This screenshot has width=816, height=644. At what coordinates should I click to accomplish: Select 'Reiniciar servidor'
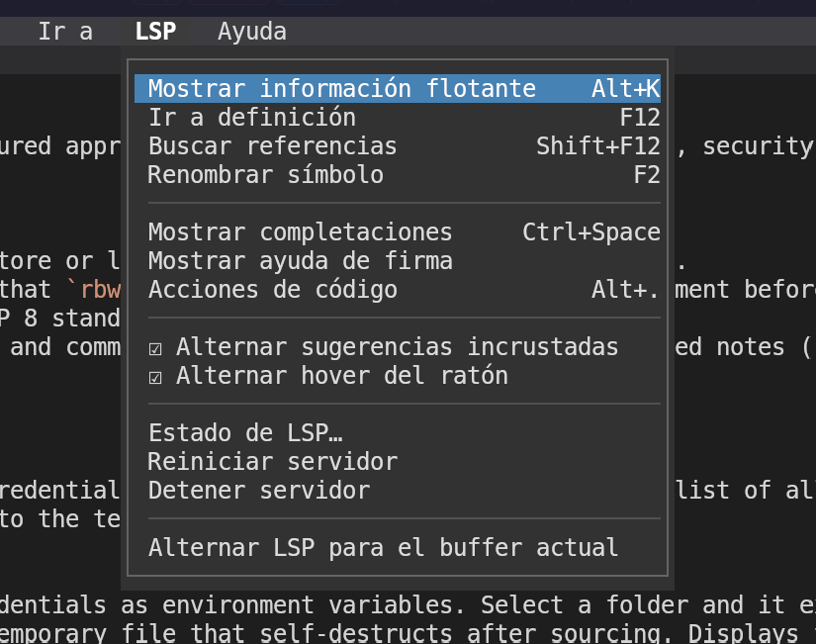click(273, 461)
